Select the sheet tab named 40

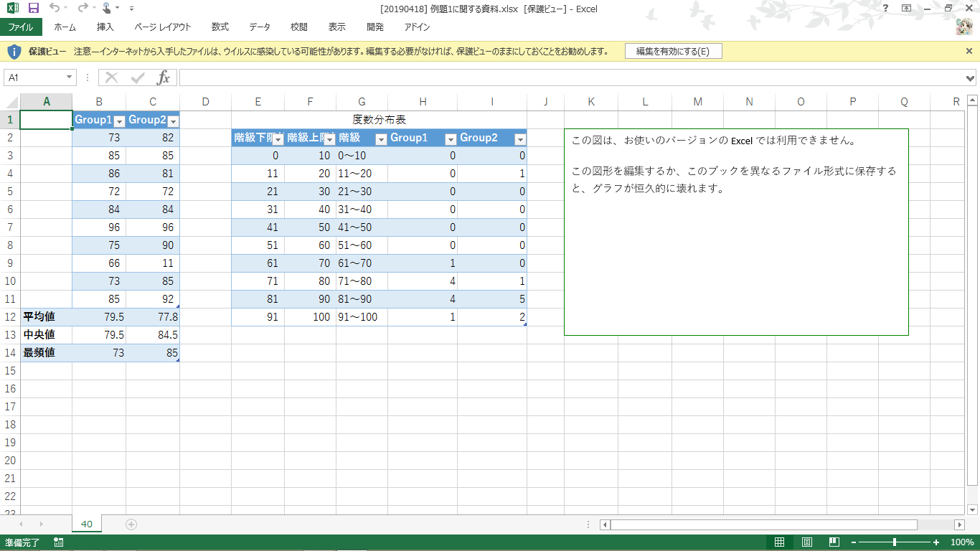tap(87, 524)
